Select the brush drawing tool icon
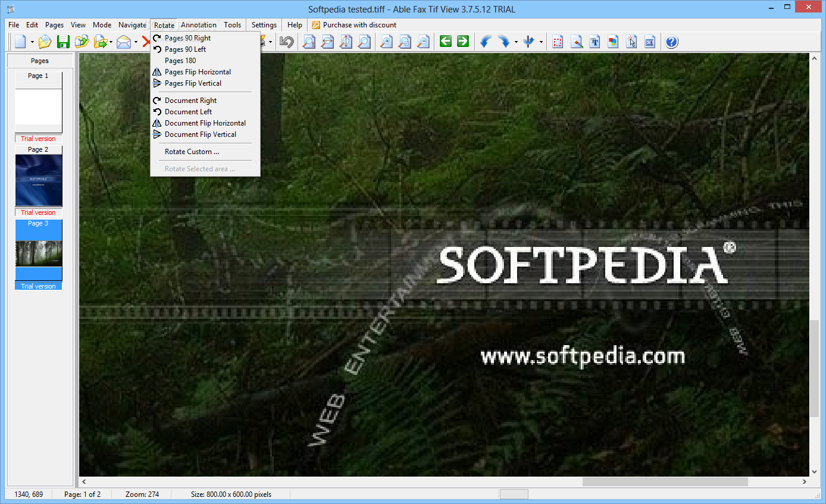 coord(576,42)
